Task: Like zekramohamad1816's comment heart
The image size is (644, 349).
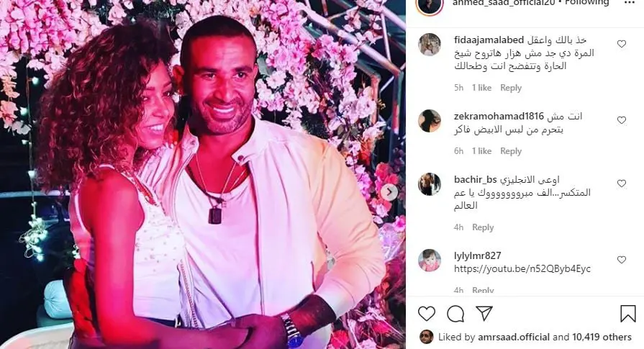Action: point(622,120)
